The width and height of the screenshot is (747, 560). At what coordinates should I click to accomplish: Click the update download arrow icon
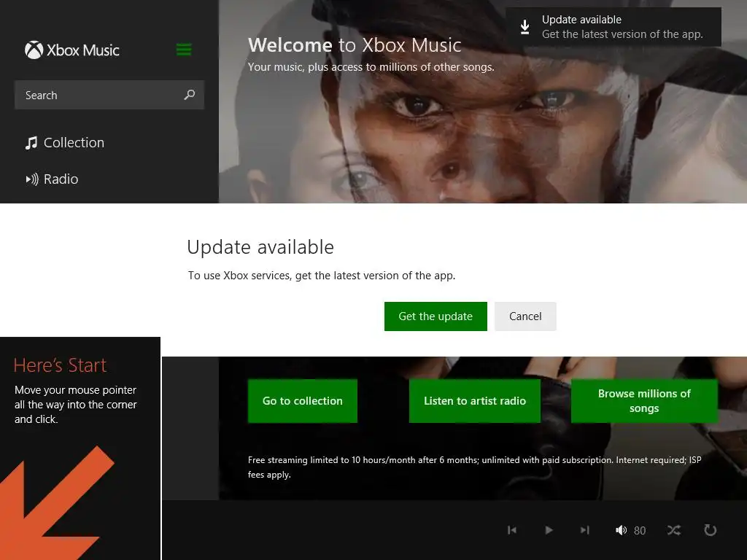coord(525,27)
